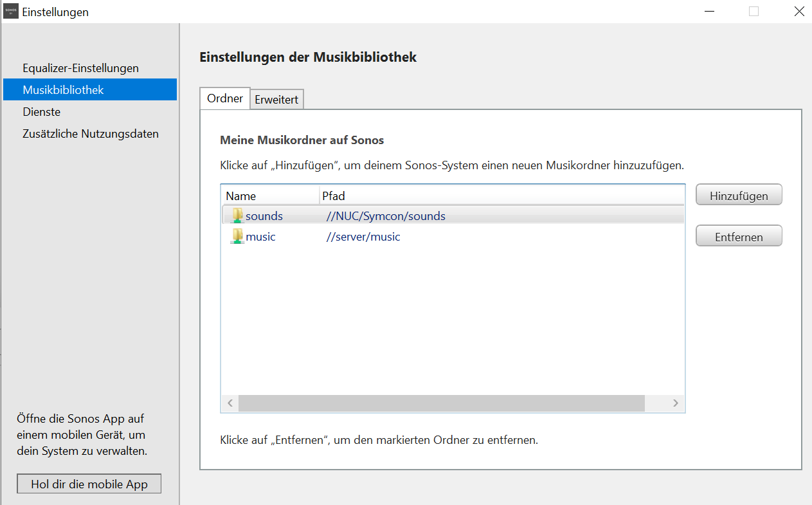Click the left arrow of the horizontal scrollbar
Screen dimensions: 812x505
[x=230, y=403]
